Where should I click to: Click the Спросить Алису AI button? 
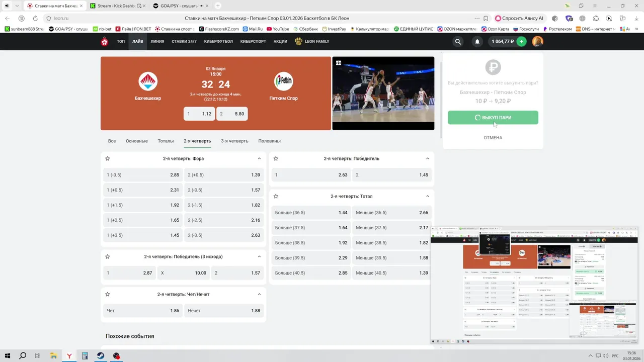520,18
